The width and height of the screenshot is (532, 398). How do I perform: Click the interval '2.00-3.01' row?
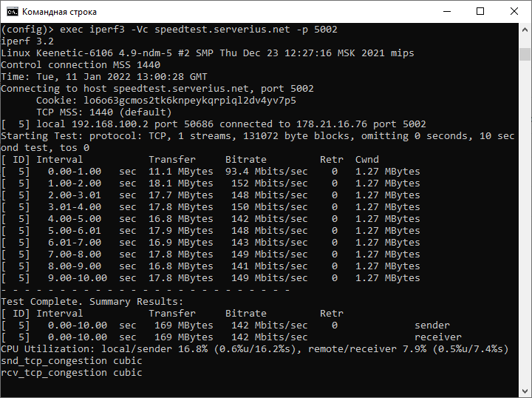click(x=211, y=195)
